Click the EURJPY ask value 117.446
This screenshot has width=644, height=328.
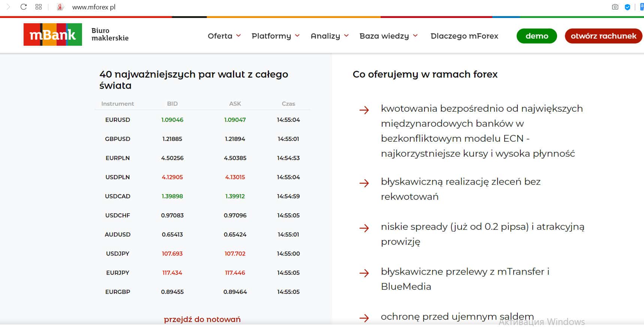tap(235, 273)
